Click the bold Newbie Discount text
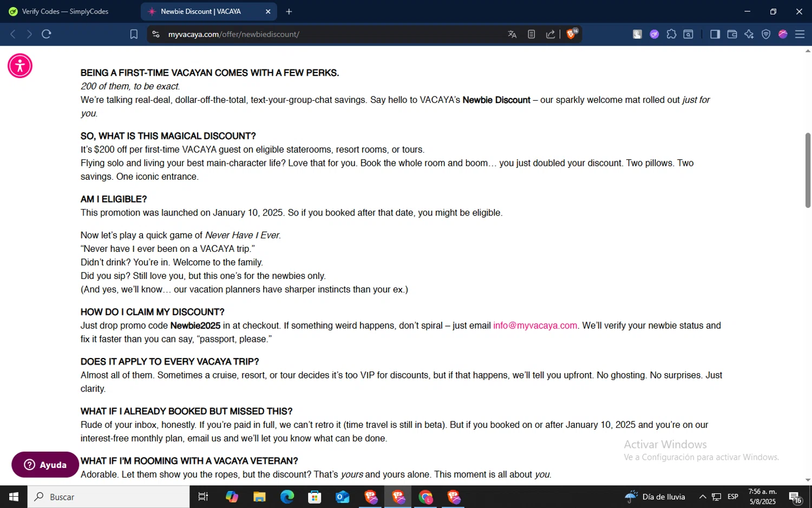 pyautogui.click(x=496, y=100)
